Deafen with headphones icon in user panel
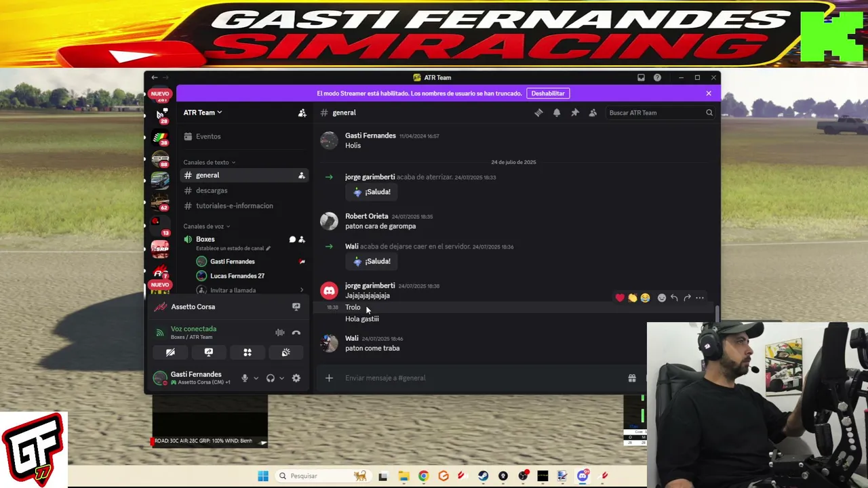 tap(271, 378)
